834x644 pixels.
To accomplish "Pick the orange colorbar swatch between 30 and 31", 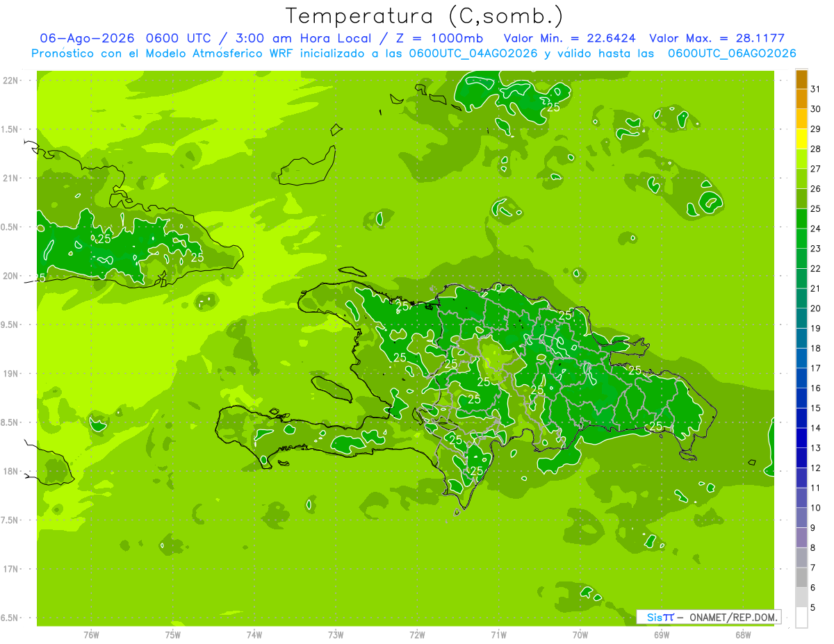I will click(801, 99).
